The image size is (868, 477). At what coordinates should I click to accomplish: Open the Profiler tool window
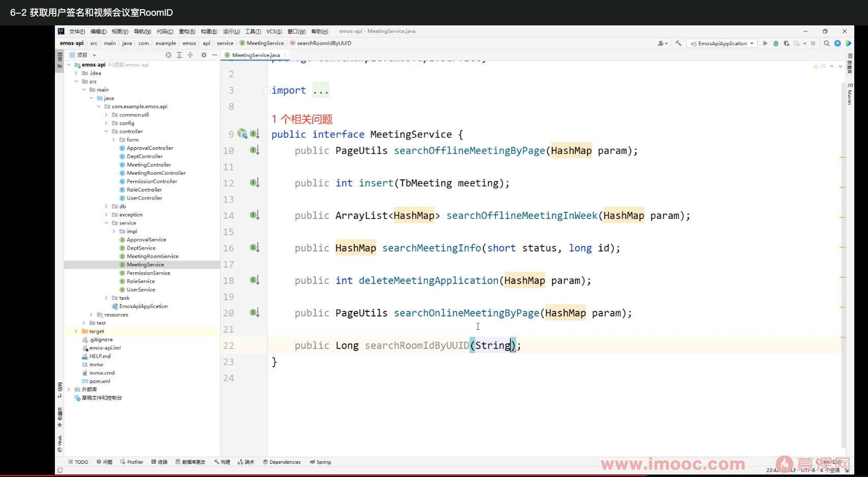(132, 462)
